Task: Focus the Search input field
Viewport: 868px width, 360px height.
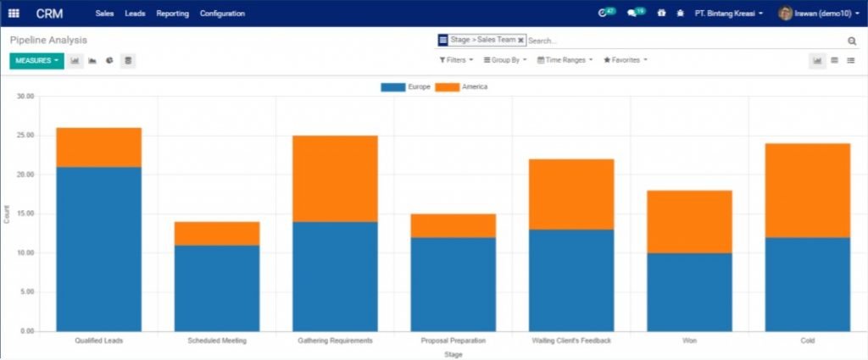Action: point(685,41)
